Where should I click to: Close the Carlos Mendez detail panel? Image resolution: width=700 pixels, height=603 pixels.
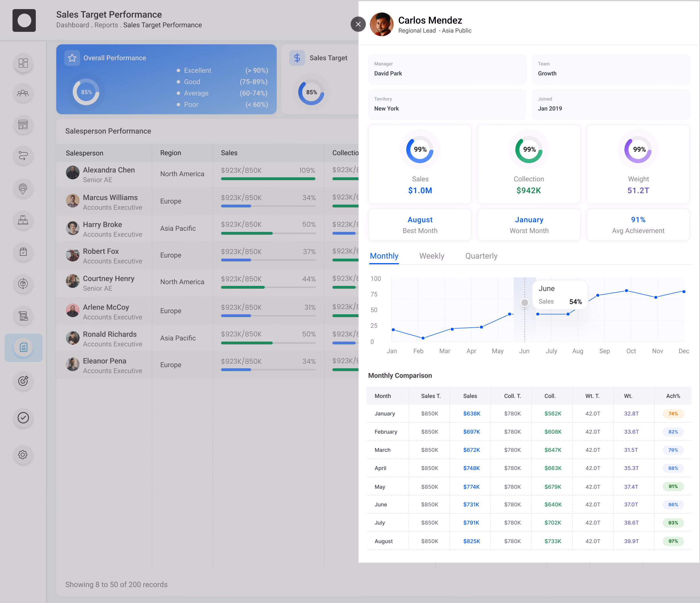pyautogui.click(x=358, y=24)
